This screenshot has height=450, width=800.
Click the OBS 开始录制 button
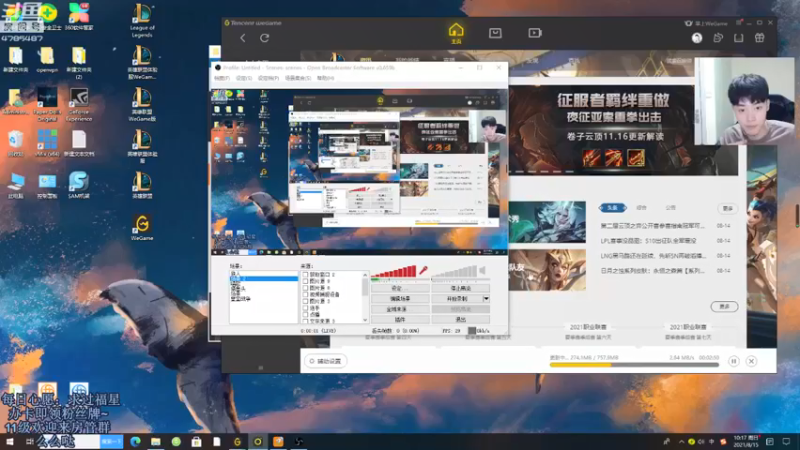457,298
